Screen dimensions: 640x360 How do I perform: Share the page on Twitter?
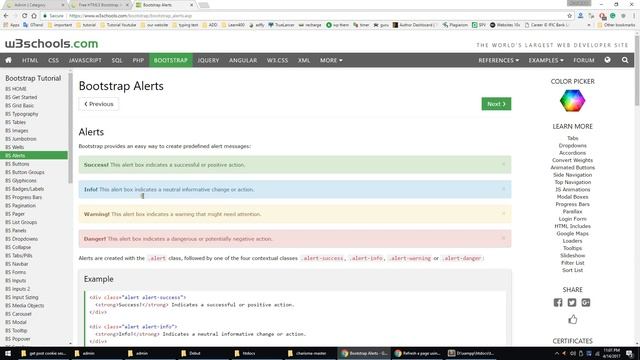[x=572, y=302]
